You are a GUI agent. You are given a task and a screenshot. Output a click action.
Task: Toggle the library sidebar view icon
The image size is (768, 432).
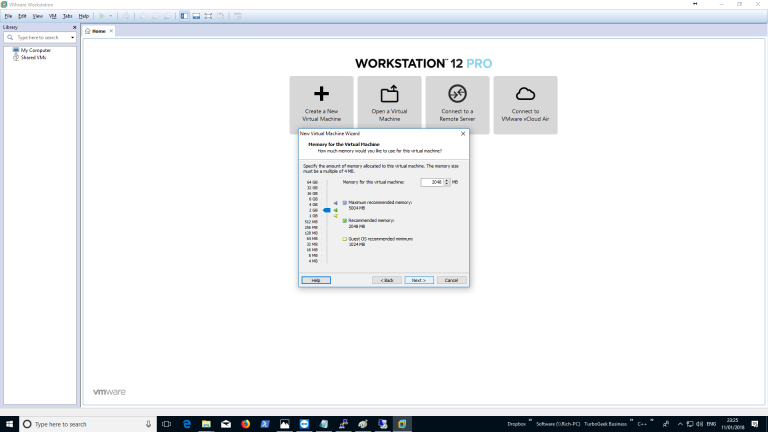(x=183, y=16)
